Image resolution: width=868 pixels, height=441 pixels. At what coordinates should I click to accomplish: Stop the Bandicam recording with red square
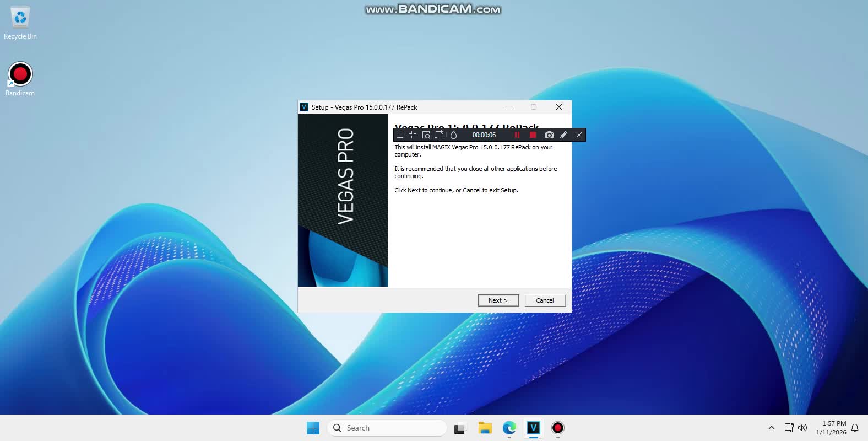(533, 135)
